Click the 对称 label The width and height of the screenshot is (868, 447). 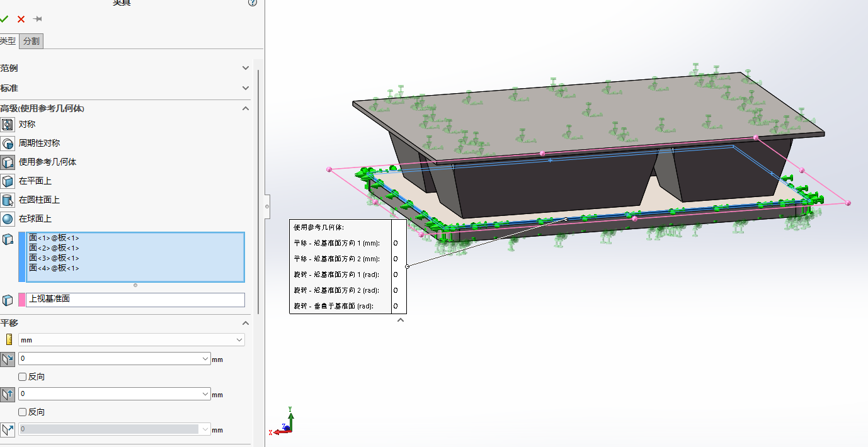27,124
